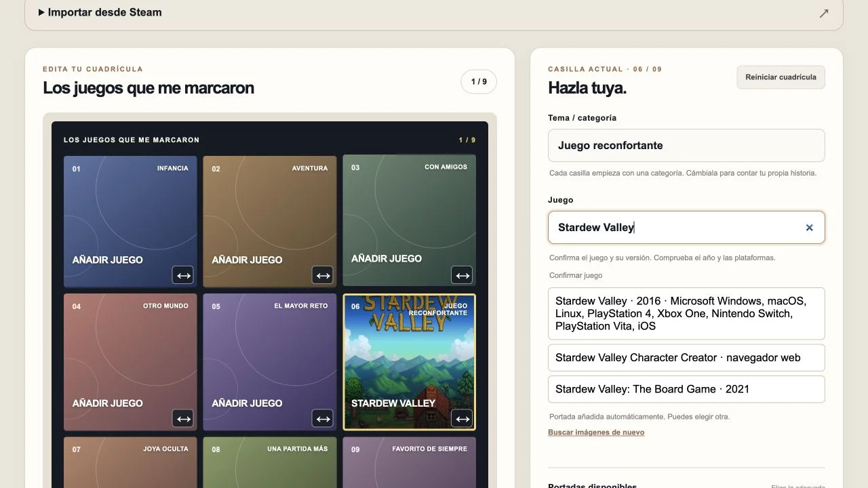Clear the Juego search field with the X

click(809, 228)
